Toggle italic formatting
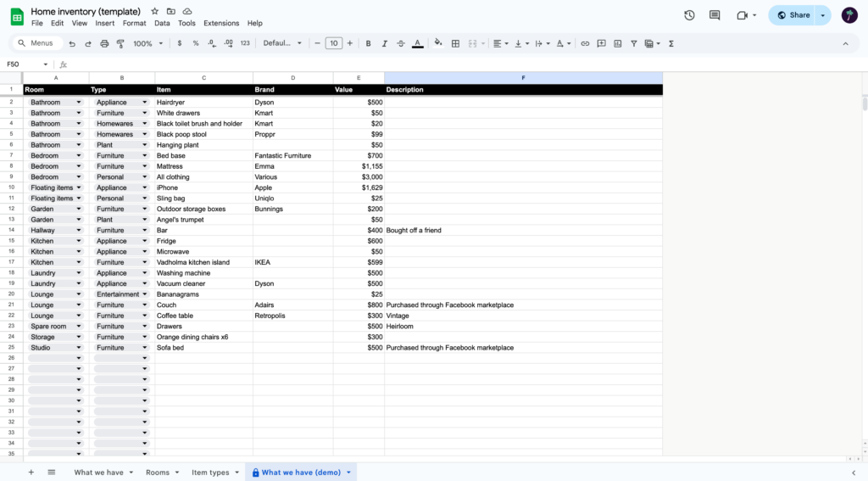This screenshot has height=481, width=868. tap(384, 43)
